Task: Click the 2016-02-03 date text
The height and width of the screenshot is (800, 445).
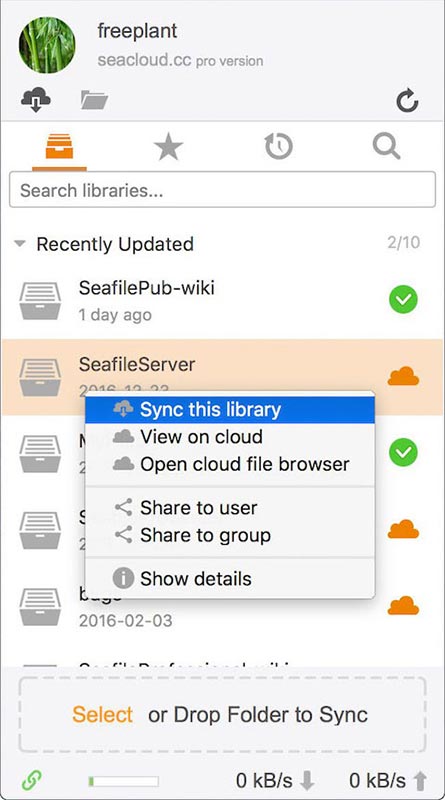Action: tap(126, 620)
